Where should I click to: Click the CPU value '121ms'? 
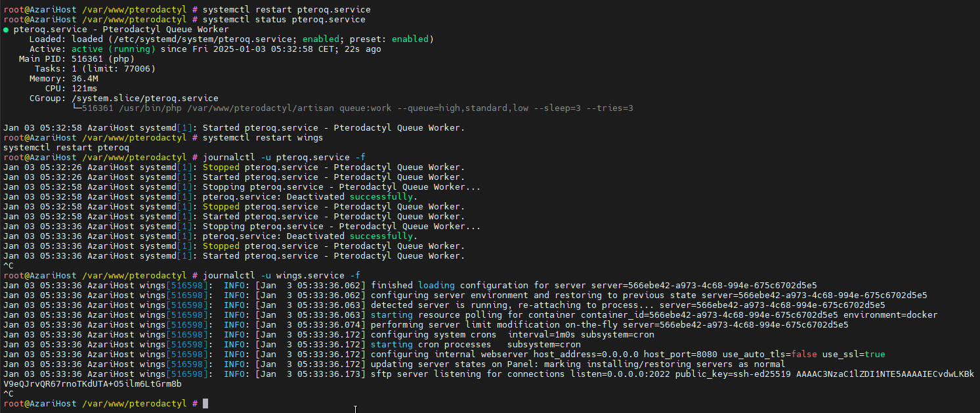pyautogui.click(x=85, y=89)
